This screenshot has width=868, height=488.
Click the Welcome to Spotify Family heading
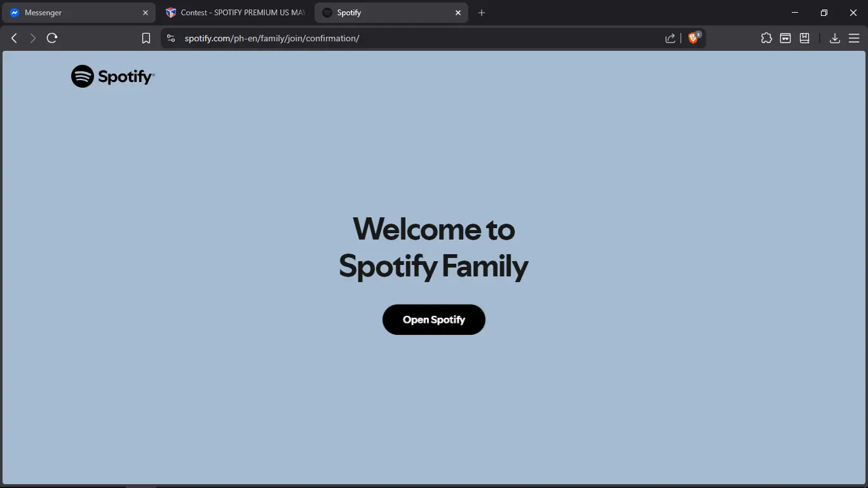point(433,248)
